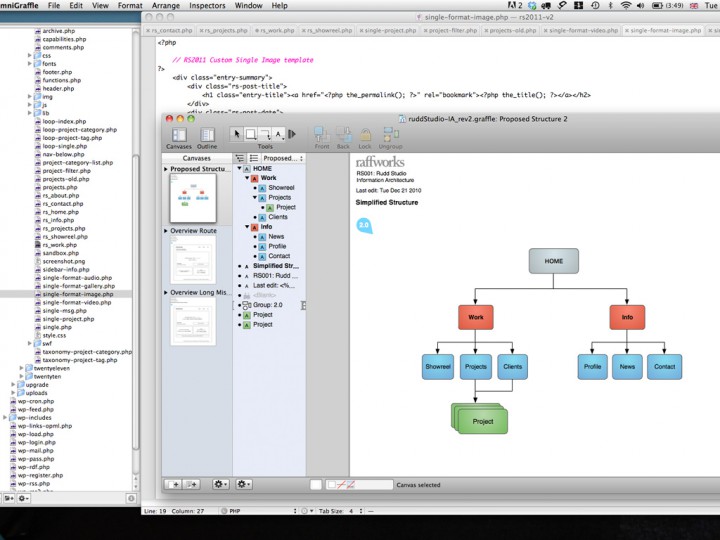
Task: Open the Tab Size popup
Action: coord(341,511)
